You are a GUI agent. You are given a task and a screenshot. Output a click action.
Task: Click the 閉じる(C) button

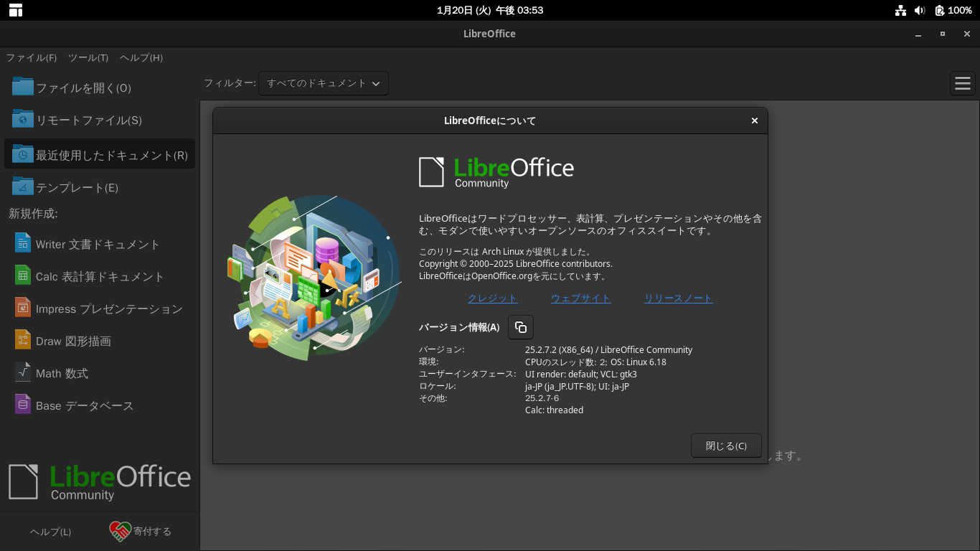(726, 446)
